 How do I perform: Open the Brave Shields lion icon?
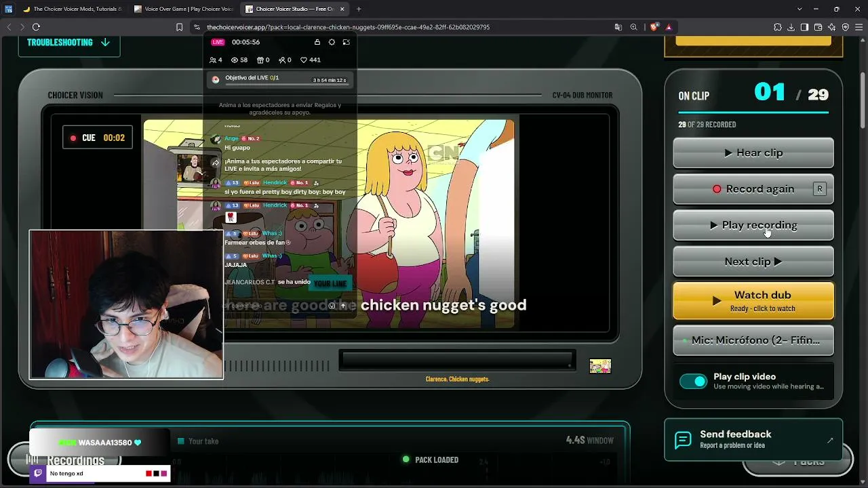pos(654,27)
